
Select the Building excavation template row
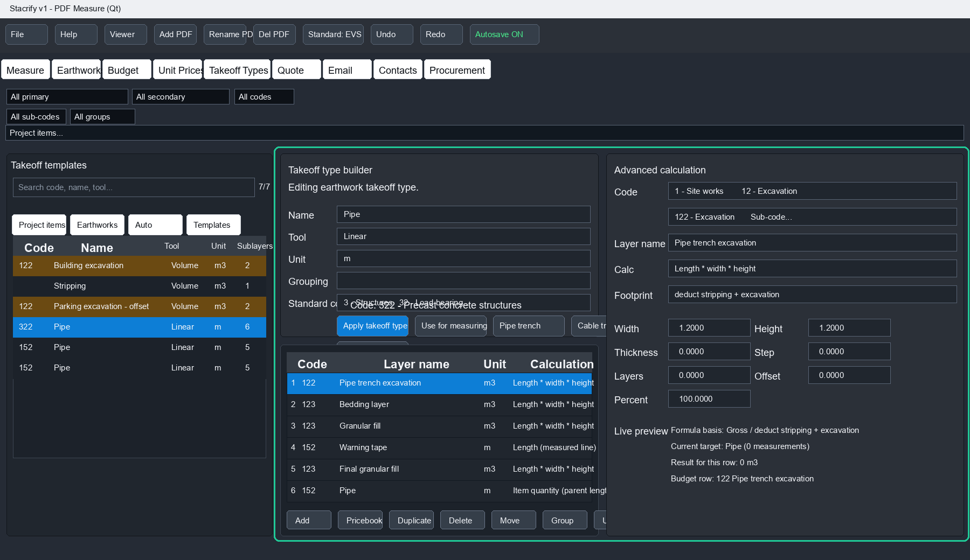tap(140, 266)
